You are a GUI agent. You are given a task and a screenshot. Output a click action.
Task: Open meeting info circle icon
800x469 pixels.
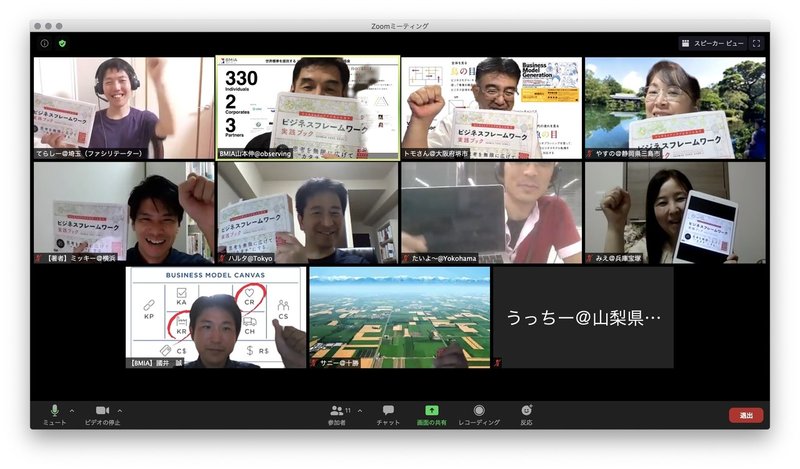(45, 43)
